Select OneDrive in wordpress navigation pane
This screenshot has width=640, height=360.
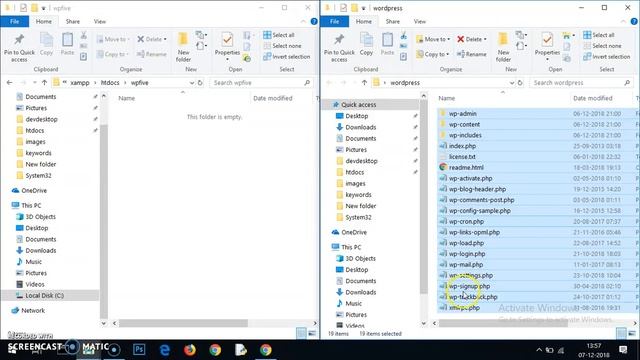353,232
